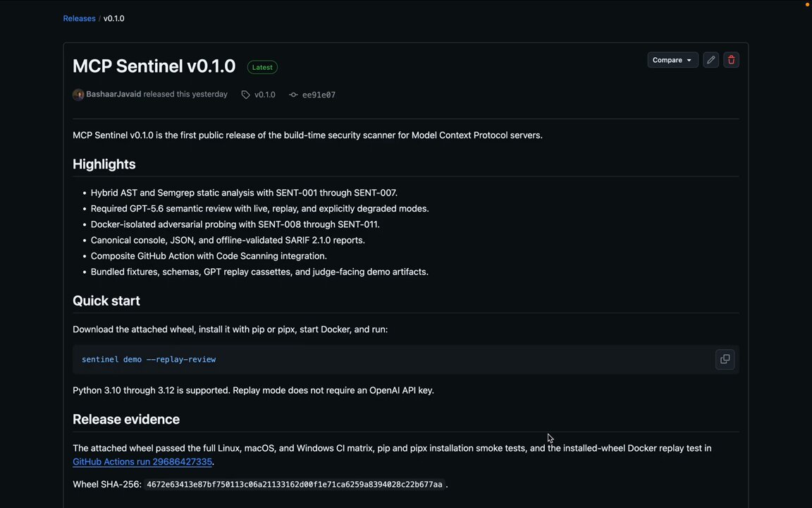Screen dimensions: 812x508
Task: Open the BashaarJavaid author link
Action: [x=113, y=95]
